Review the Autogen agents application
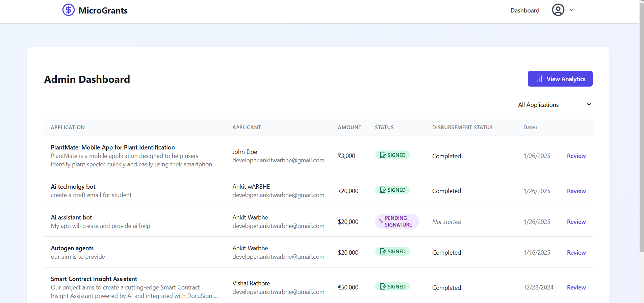The image size is (644, 303). point(576,253)
